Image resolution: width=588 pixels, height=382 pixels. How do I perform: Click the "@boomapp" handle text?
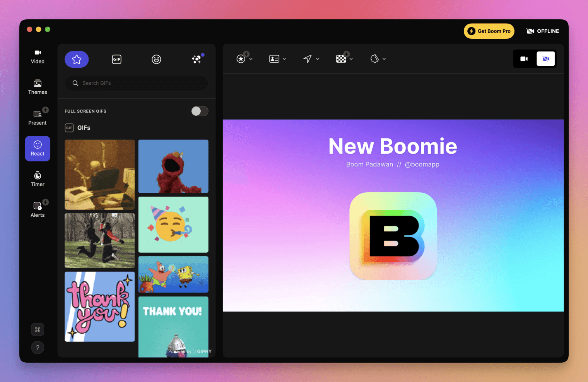pos(422,164)
